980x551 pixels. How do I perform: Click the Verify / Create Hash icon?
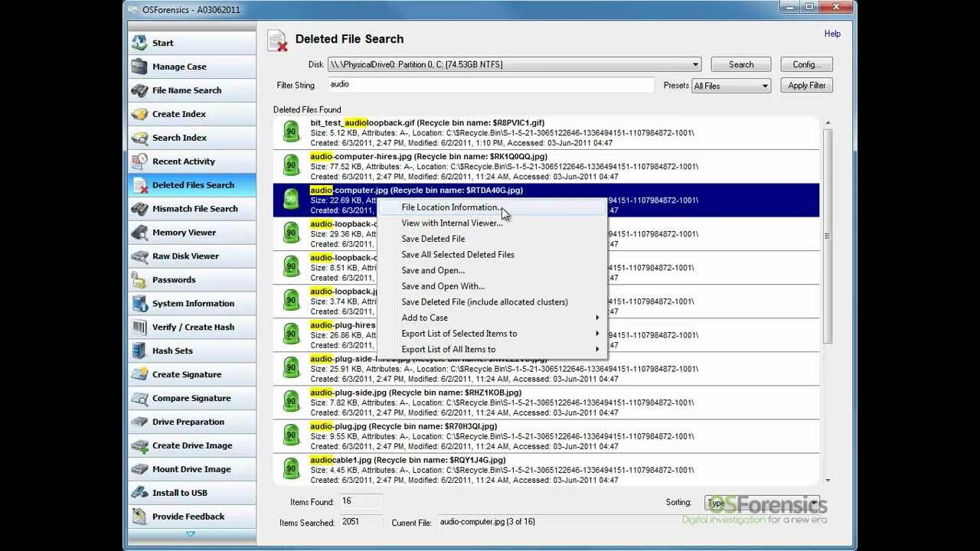click(139, 328)
